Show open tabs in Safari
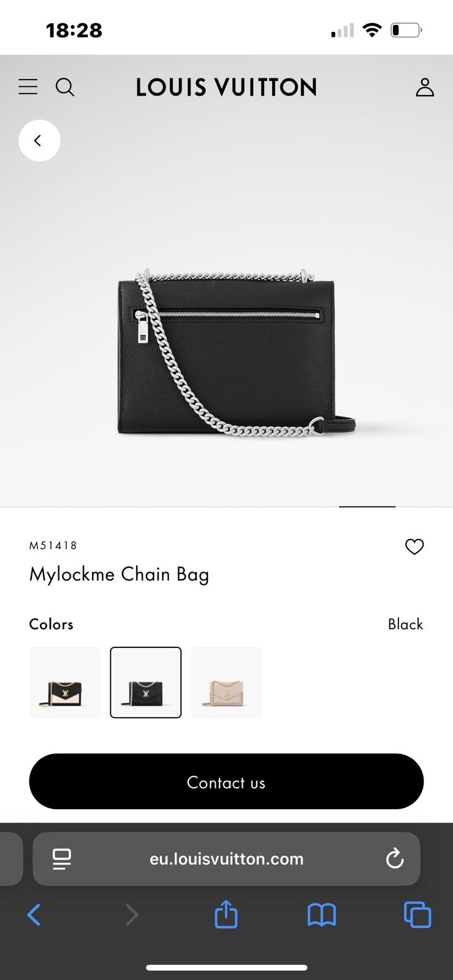This screenshot has height=980, width=453. (x=417, y=915)
